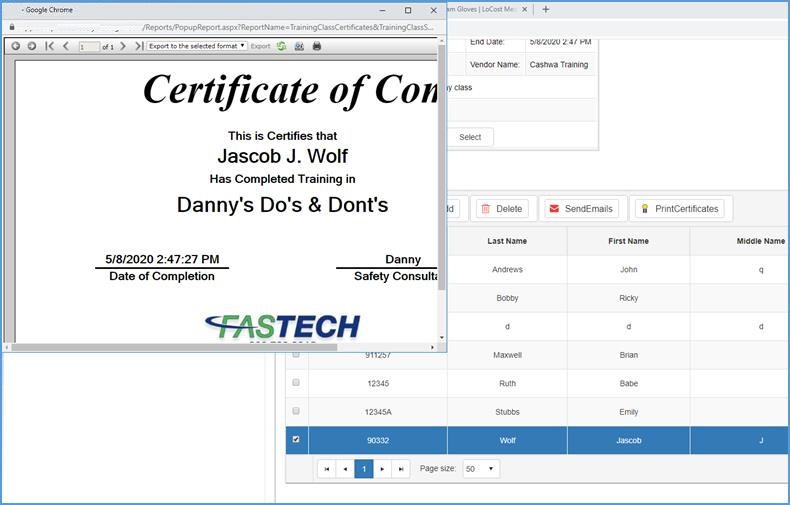
Task: Click the SendEmails button
Action: coord(581,209)
